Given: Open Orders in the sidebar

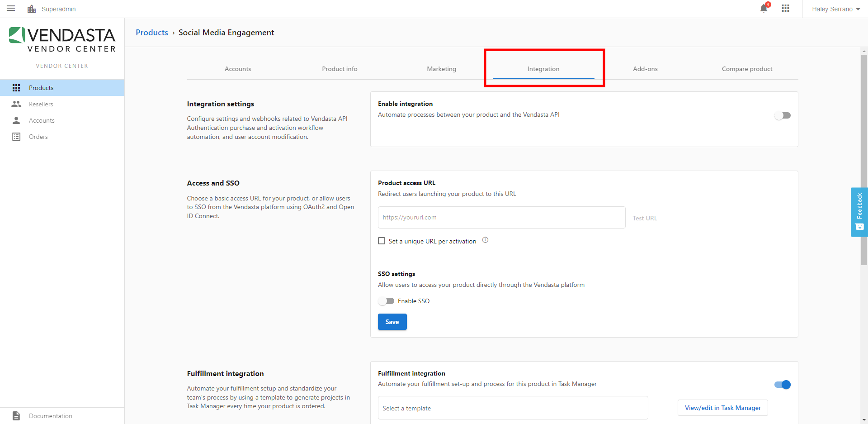Looking at the screenshot, I should 62,137.
